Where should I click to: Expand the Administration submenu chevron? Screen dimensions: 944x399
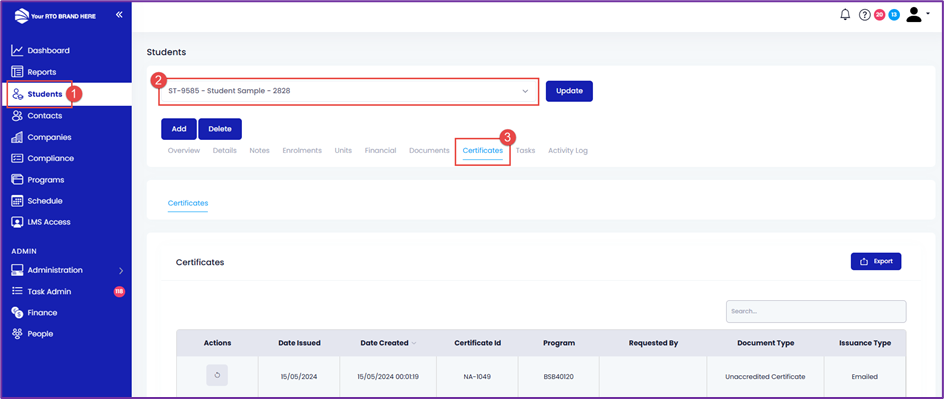121,271
